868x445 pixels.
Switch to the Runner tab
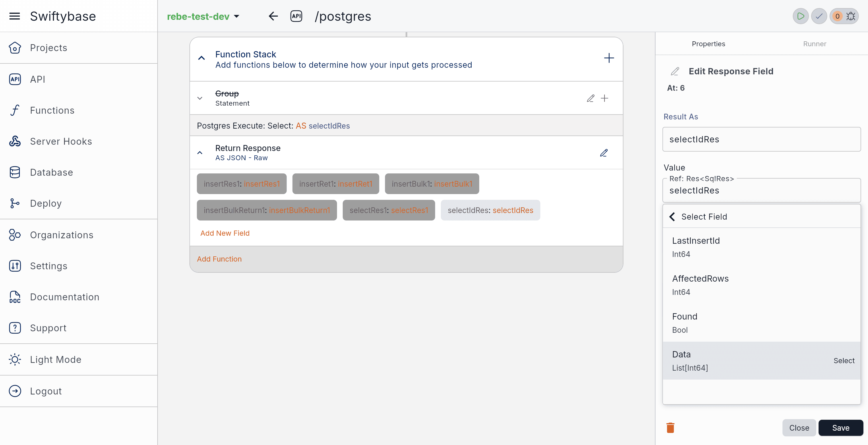point(814,44)
